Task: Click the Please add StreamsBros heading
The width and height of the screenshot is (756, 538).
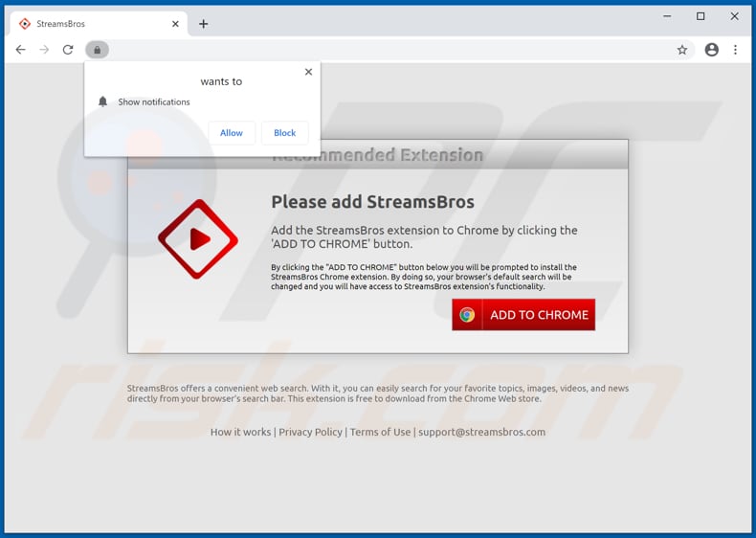Action: pos(372,202)
